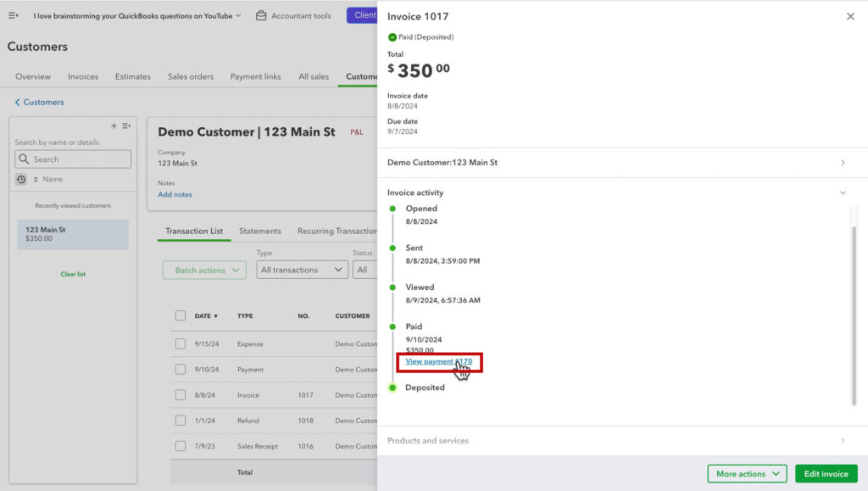Image resolution: width=868 pixels, height=491 pixels.
Task: Click the plus icon to add a customer
Action: click(113, 125)
